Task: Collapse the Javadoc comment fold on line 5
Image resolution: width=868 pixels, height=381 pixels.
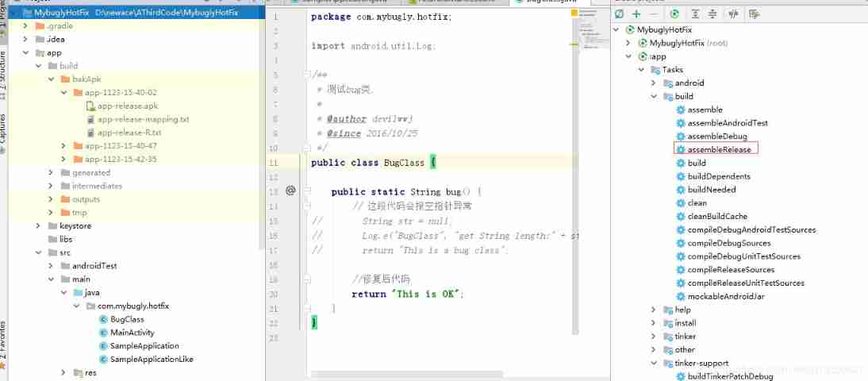Action: (307, 74)
